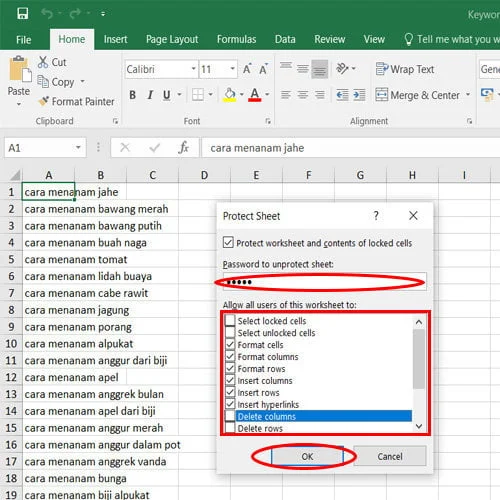This screenshot has width=500, height=500.
Task: Check the Delete columns permission
Action: [230, 416]
